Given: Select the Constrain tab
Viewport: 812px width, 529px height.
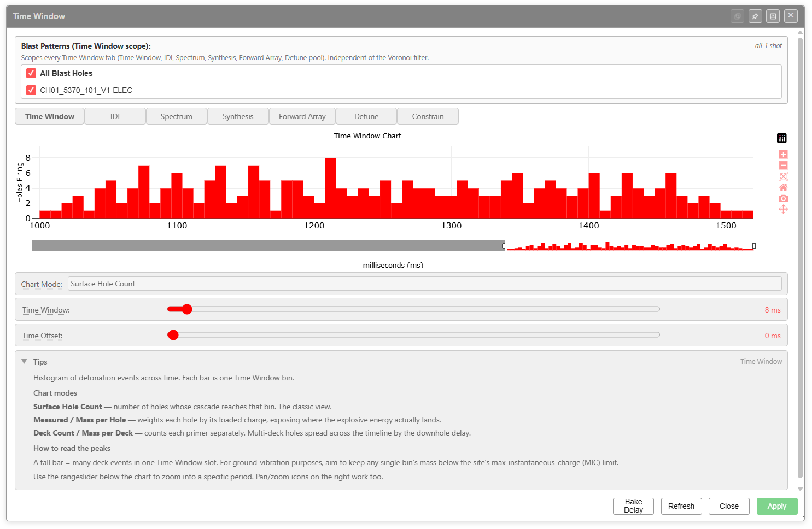Looking at the screenshot, I should click(x=428, y=116).
